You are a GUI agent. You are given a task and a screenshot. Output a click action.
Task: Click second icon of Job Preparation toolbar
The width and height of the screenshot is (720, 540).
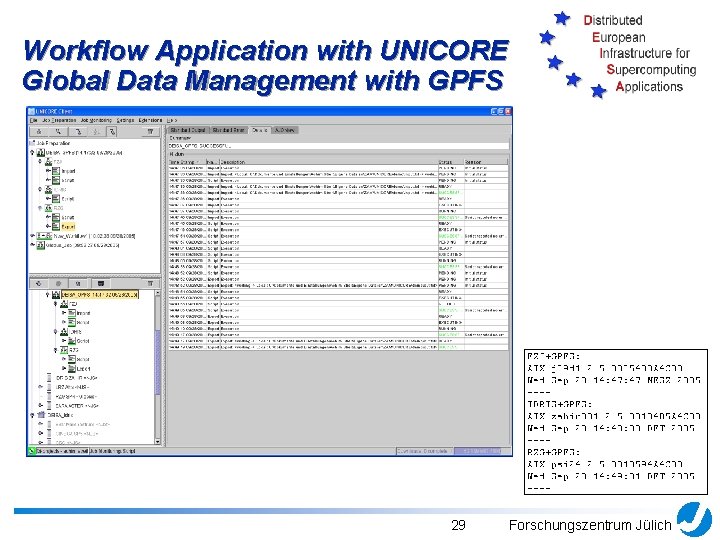pos(58,132)
